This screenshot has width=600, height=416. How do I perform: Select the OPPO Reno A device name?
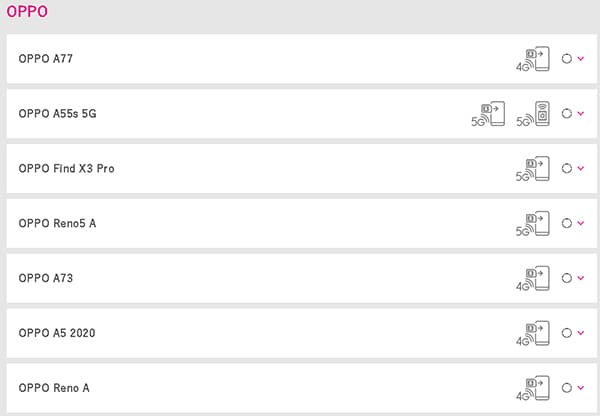click(54, 388)
